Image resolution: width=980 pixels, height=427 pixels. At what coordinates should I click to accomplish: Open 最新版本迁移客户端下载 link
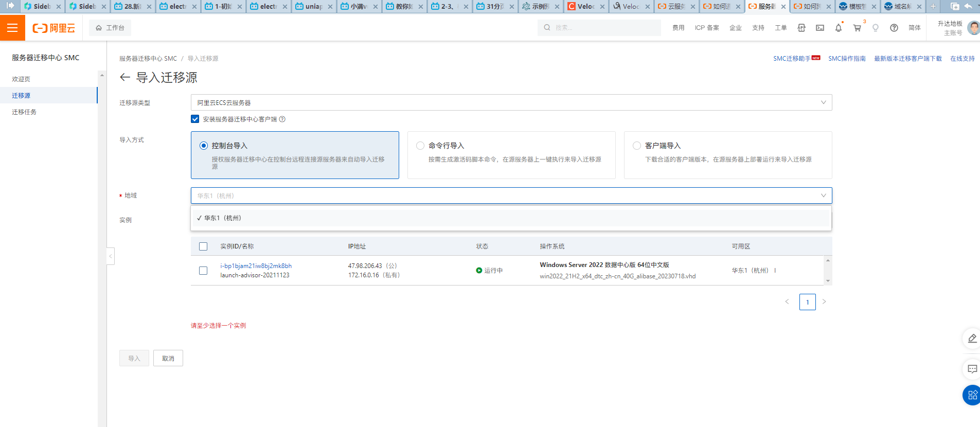(908, 59)
